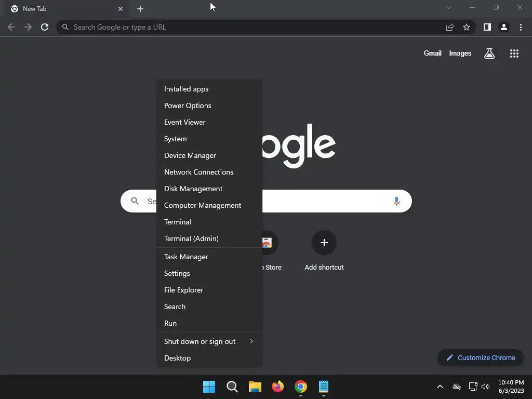
Task: Open a new tab with plus button
Action: pos(140,9)
